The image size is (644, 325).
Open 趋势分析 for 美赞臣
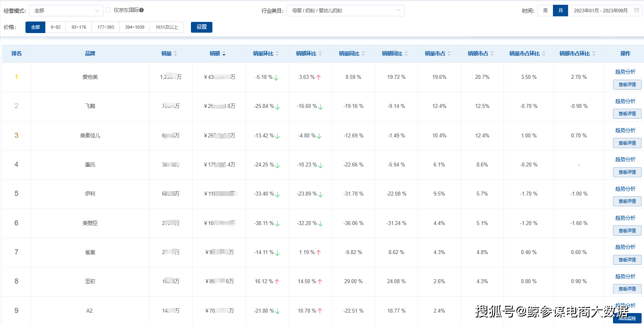tap(625, 218)
